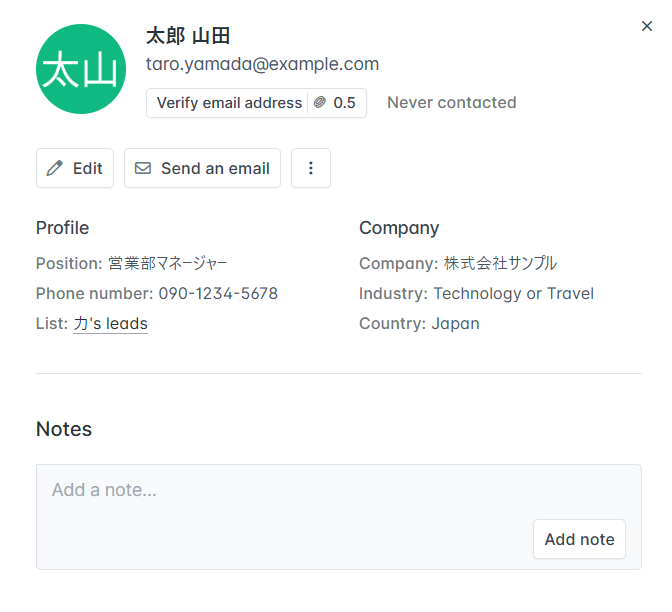
Task: Click the Send an email button label
Action: click(215, 168)
